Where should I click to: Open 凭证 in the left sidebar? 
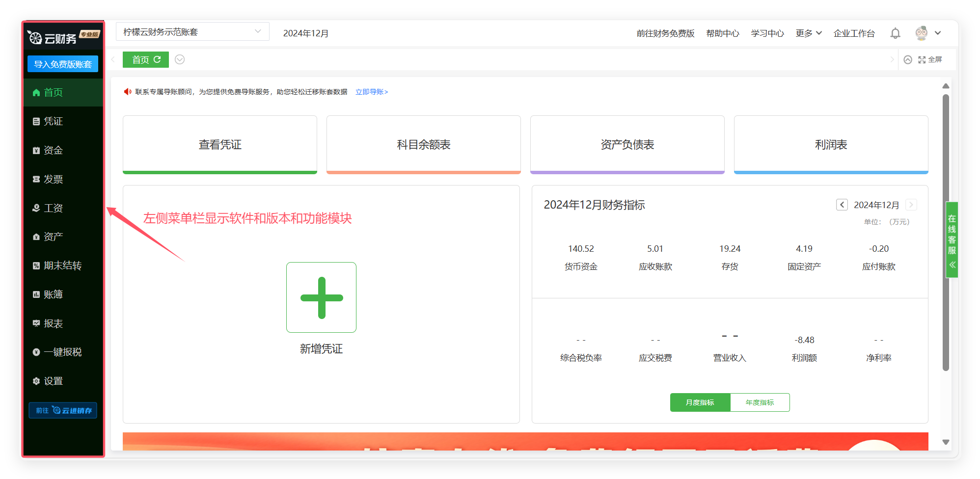(53, 121)
